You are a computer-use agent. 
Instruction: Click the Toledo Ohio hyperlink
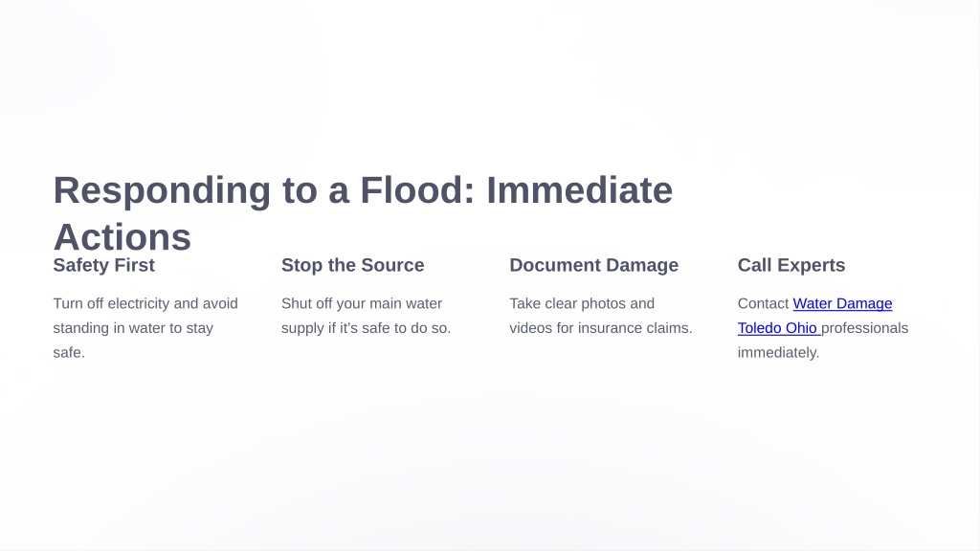click(x=779, y=328)
